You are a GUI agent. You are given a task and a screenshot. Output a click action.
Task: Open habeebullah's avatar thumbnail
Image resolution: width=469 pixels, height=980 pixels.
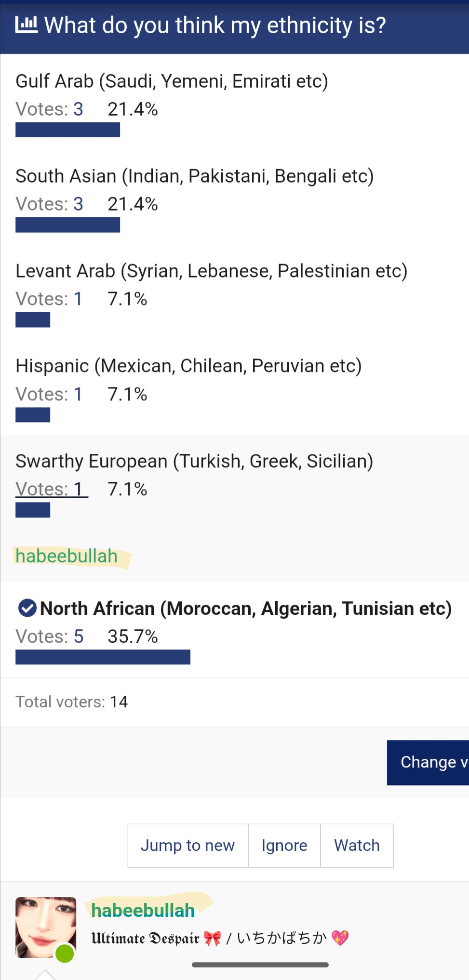45,927
